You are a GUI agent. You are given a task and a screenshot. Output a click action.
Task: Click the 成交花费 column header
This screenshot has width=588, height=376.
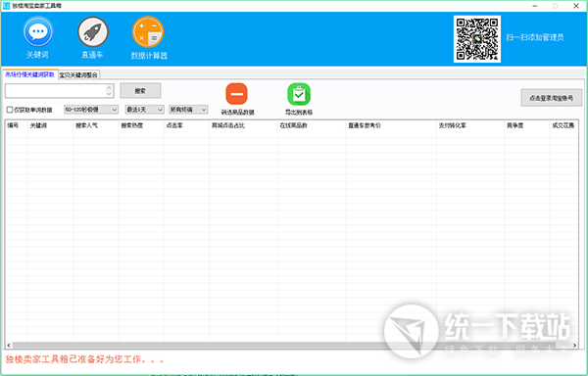pyautogui.click(x=563, y=125)
